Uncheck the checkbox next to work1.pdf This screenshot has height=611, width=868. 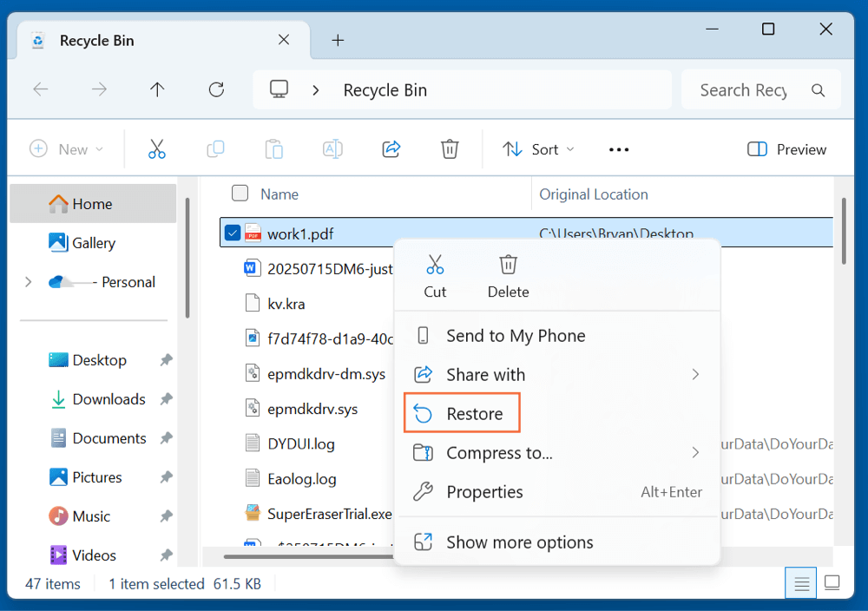pyautogui.click(x=231, y=233)
